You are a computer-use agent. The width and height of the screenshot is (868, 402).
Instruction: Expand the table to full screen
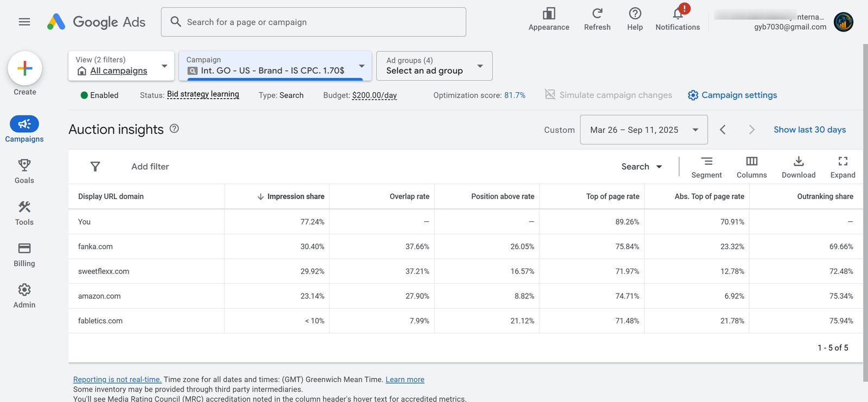click(843, 167)
